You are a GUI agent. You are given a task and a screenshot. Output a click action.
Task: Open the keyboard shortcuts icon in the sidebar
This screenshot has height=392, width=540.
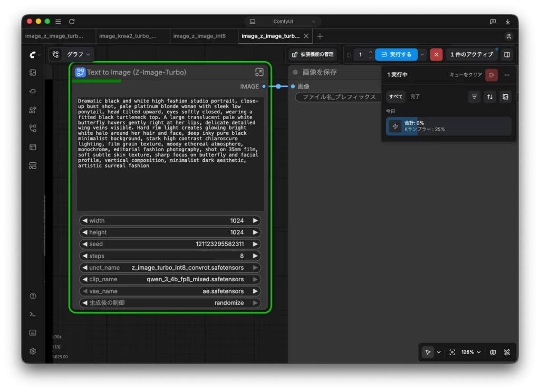(x=33, y=332)
